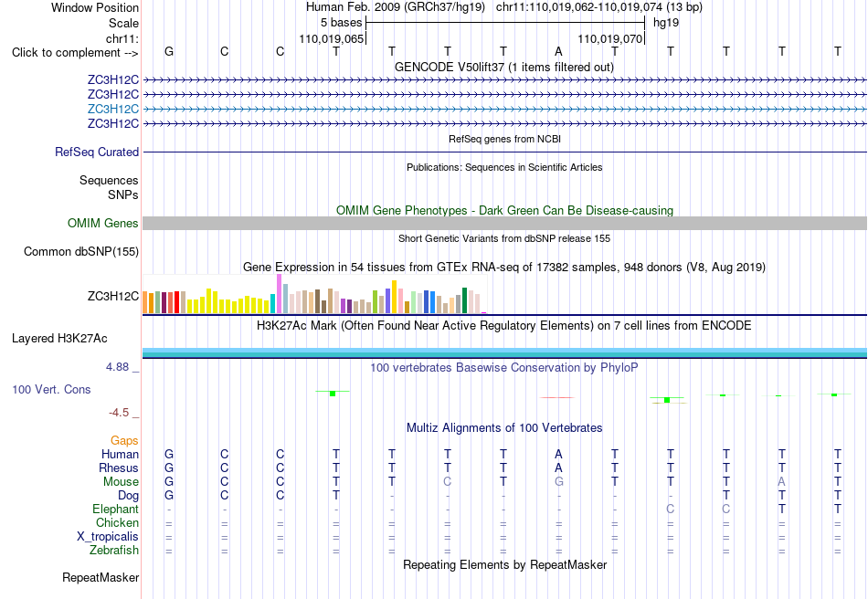
Task: Click the 110,019,070 position marker
Action: click(x=610, y=38)
